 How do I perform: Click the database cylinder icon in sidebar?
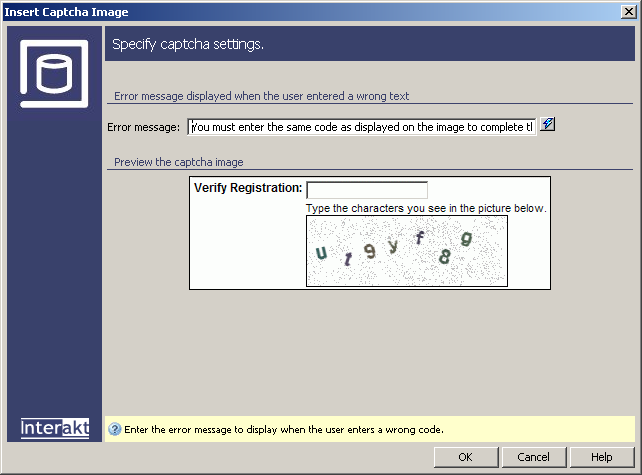pyautogui.click(x=54, y=72)
